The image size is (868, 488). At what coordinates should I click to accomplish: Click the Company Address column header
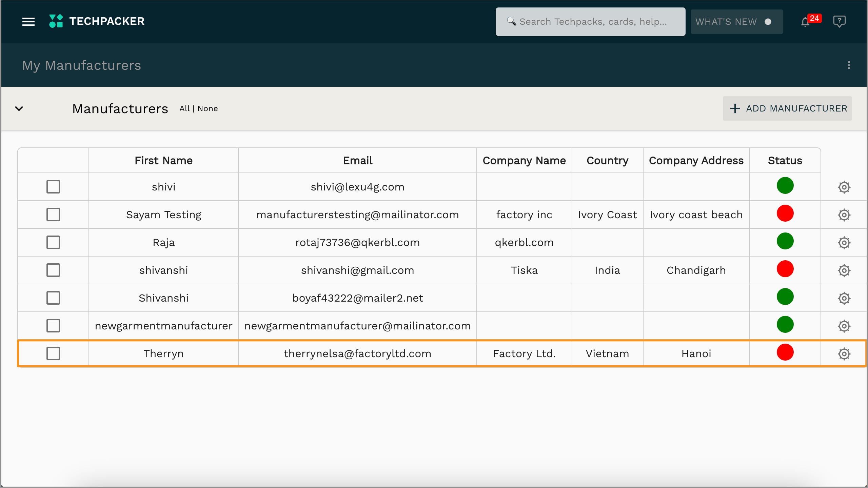[696, 160]
